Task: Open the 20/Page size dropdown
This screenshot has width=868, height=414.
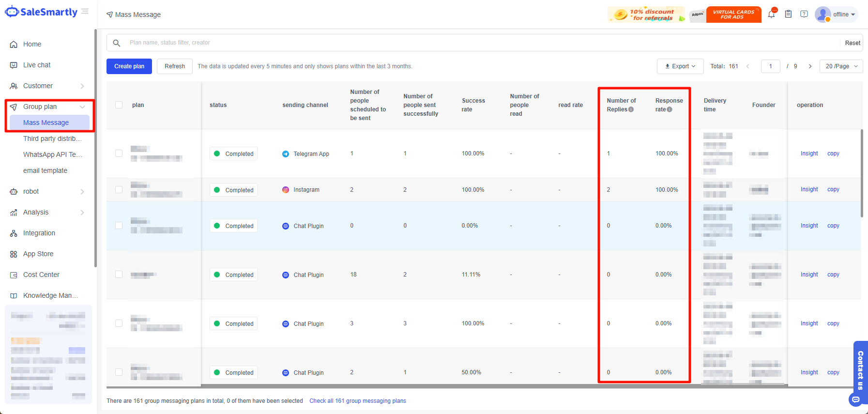Action: pos(841,66)
